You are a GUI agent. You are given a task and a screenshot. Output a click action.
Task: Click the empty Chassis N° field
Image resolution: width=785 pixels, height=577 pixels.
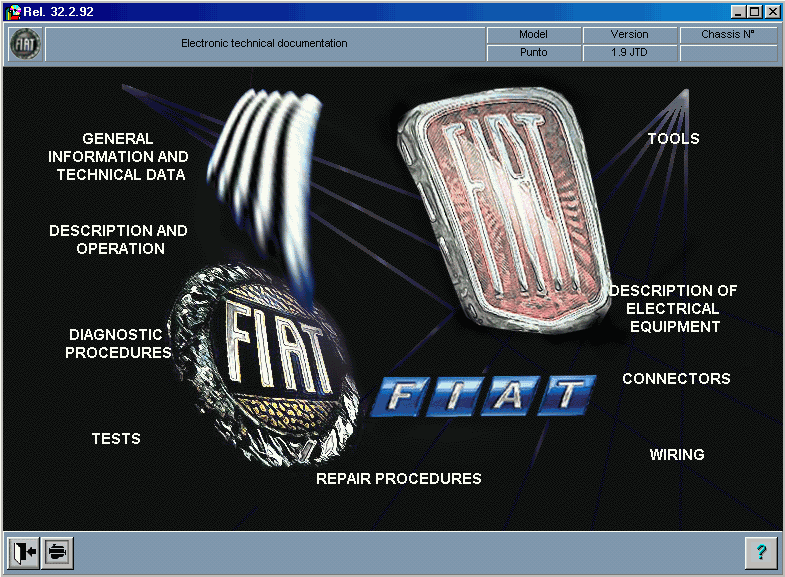(728, 53)
